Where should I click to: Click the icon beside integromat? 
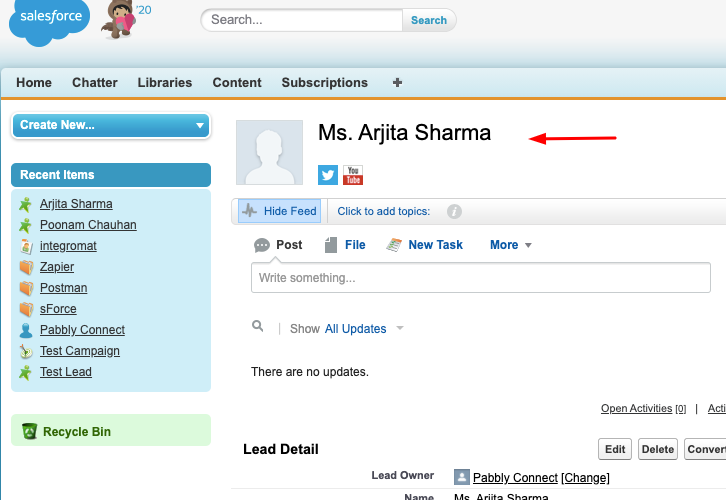pyautogui.click(x=26, y=246)
